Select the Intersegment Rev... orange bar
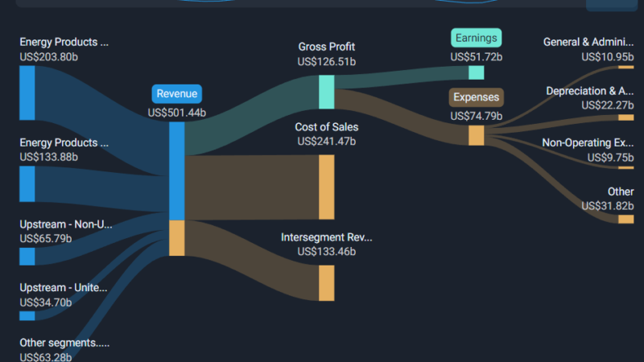The width and height of the screenshot is (644, 362). 327,283
